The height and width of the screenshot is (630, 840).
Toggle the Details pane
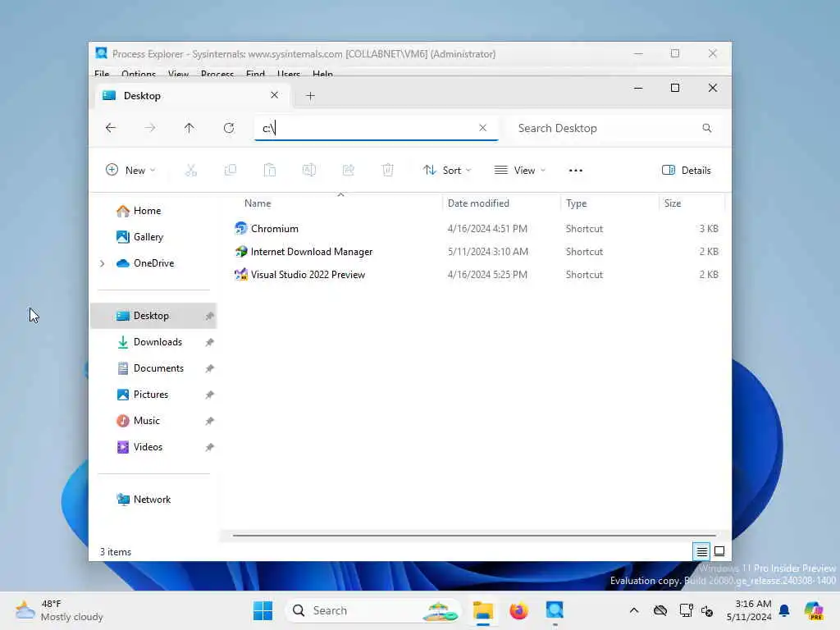[687, 171]
